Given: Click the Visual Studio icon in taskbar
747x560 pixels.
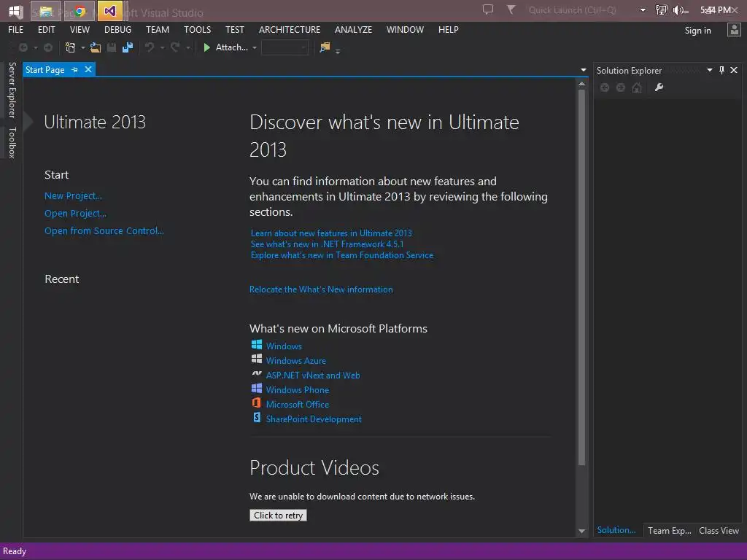Looking at the screenshot, I should pos(109,11).
